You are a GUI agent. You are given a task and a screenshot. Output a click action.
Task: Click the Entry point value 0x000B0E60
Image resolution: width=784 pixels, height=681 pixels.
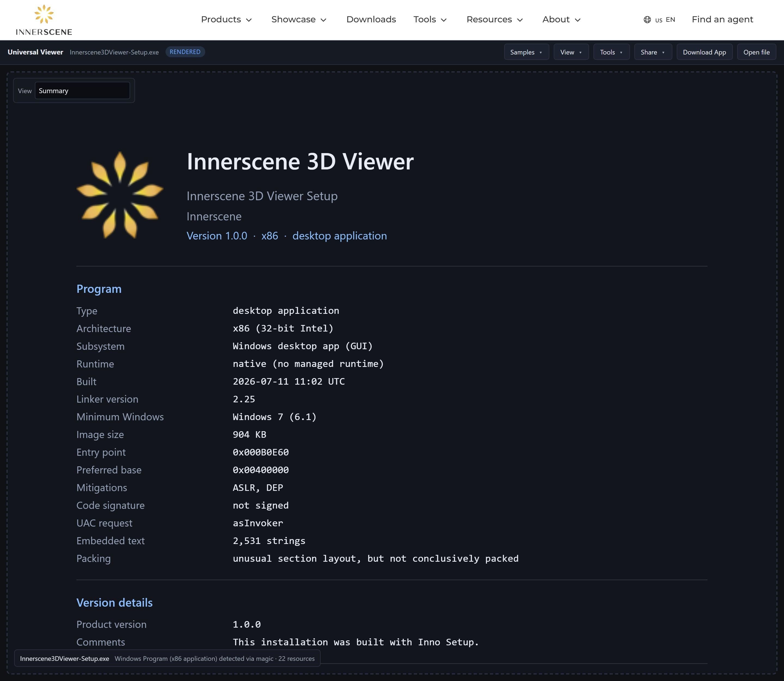coord(261,452)
